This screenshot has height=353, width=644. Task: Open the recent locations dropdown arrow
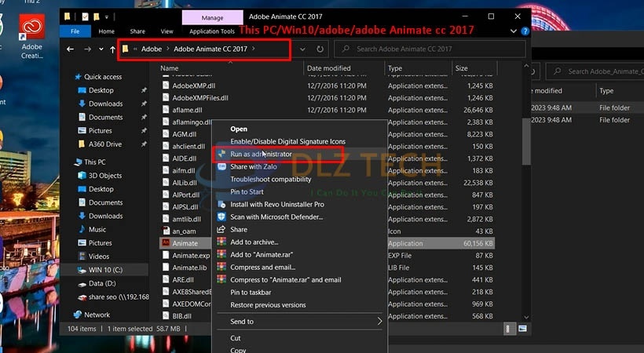click(x=101, y=49)
